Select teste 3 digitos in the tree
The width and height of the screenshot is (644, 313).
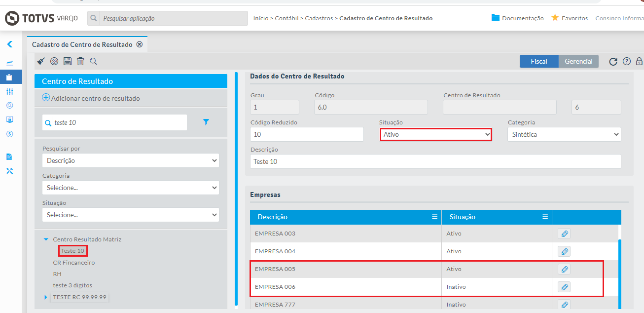click(72, 285)
